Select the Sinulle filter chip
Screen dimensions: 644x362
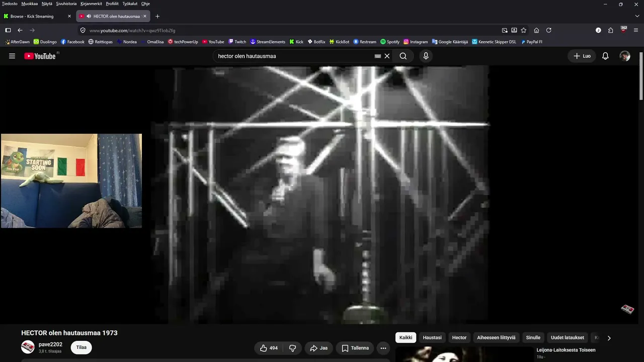tap(533, 338)
